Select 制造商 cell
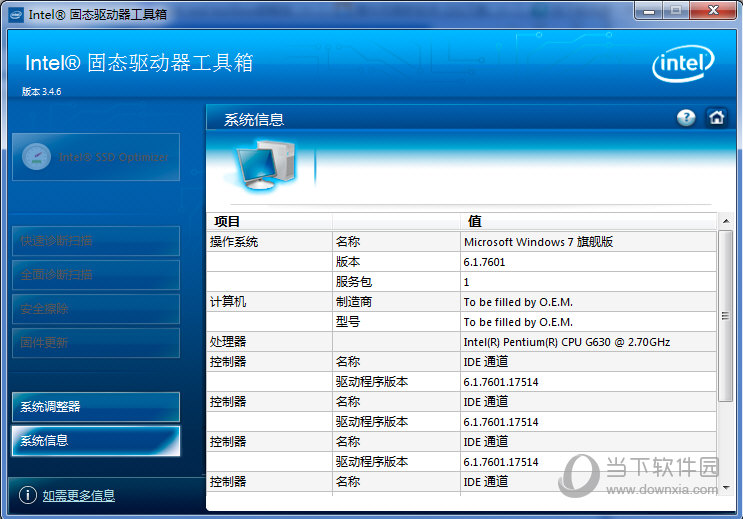Screen dimensions: 743x519 pos(396,301)
